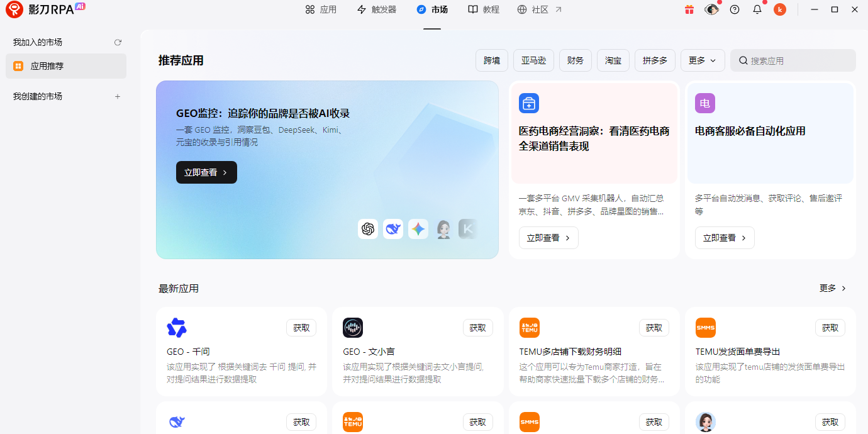Click the 推荐应用 heading
868x434 pixels.
[181, 60]
